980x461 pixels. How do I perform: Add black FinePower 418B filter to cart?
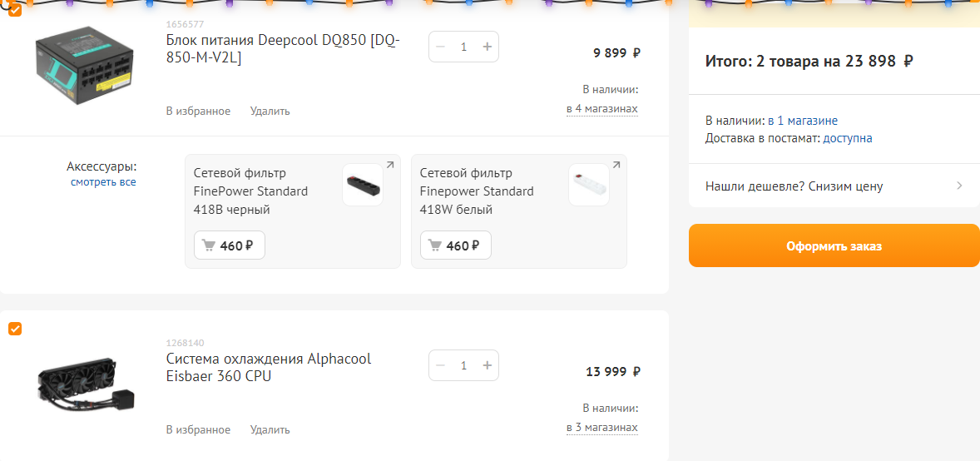[230, 245]
